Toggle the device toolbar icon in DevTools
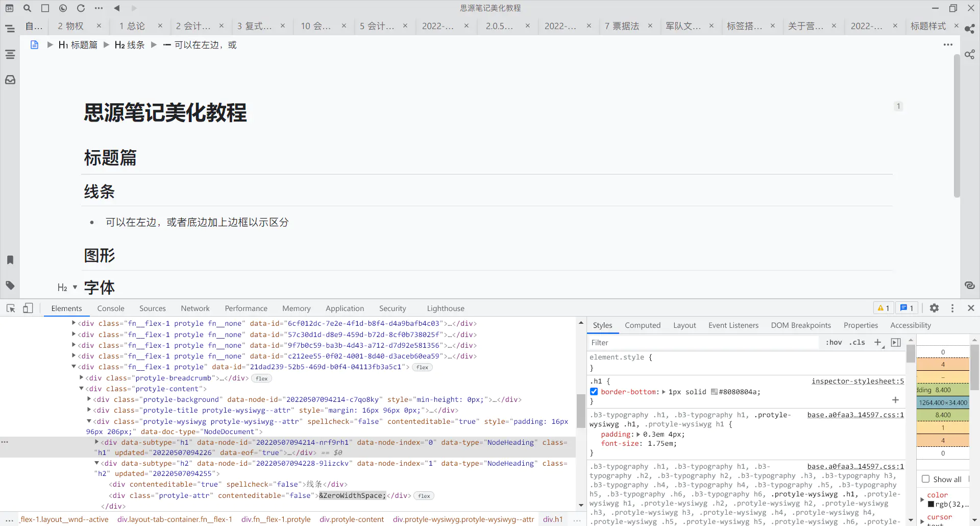This screenshot has height=526, width=980. 28,308
